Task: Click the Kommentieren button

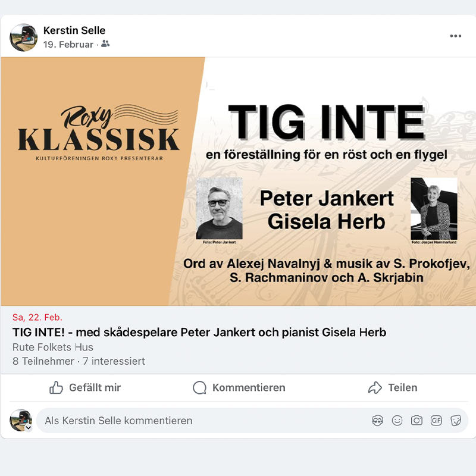Action: [239, 387]
